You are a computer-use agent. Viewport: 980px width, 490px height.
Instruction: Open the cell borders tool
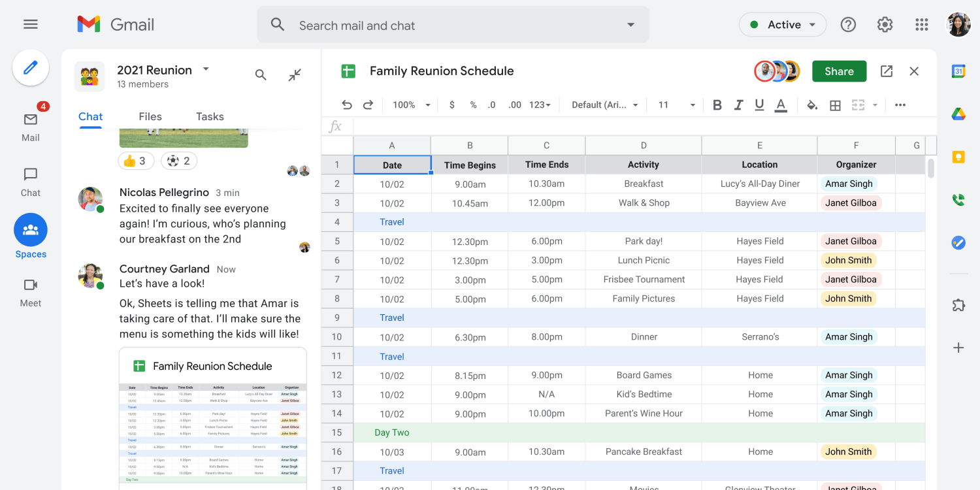click(x=835, y=105)
